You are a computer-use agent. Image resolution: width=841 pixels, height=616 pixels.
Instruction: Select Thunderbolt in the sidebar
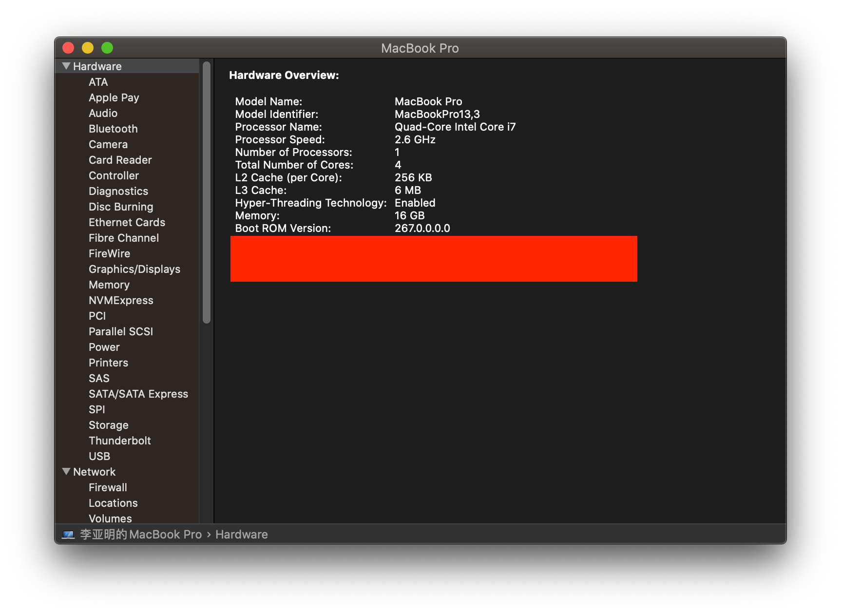[x=119, y=441]
